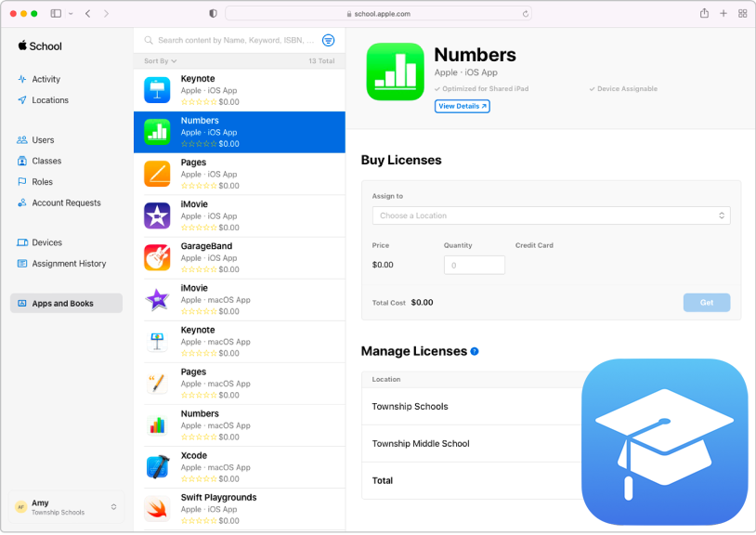Open the Devices sidebar section
Screen dimensions: 756x535
click(x=46, y=242)
